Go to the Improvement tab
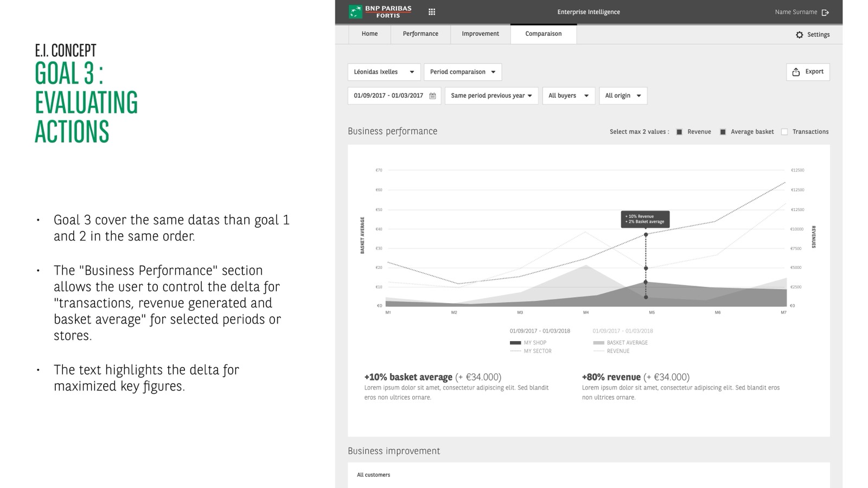Image resolution: width=868 pixels, height=488 pixels. tap(480, 34)
